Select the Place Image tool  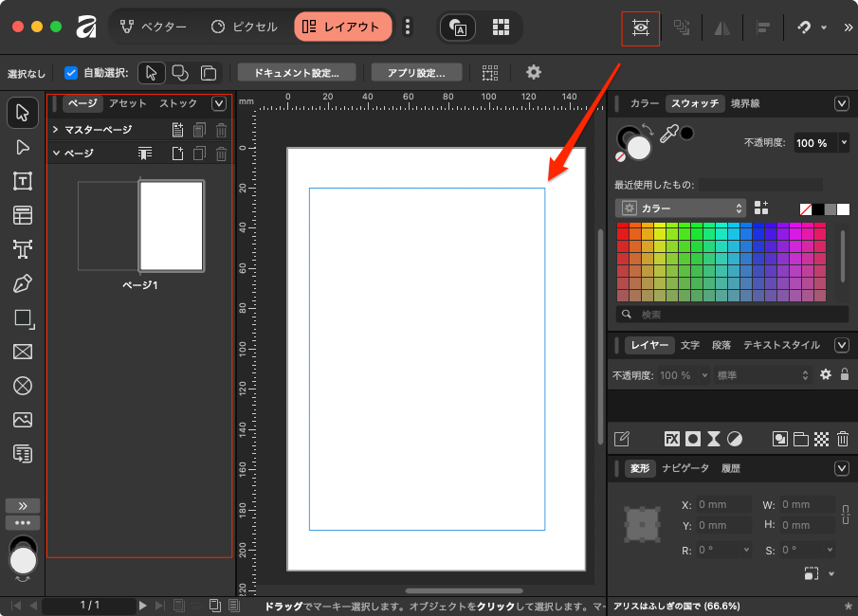pyautogui.click(x=23, y=420)
